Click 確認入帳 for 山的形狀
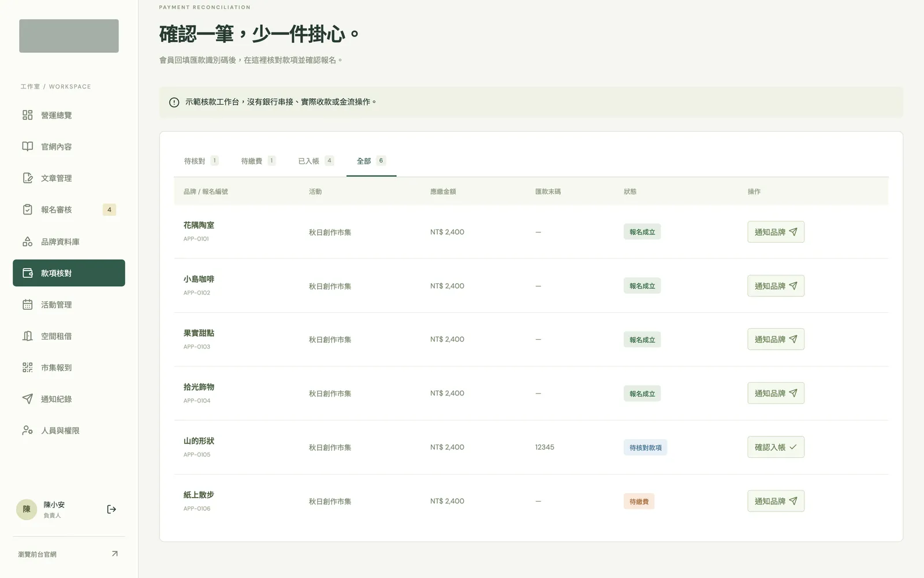Viewport: 924px width, 578px height. point(776,447)
